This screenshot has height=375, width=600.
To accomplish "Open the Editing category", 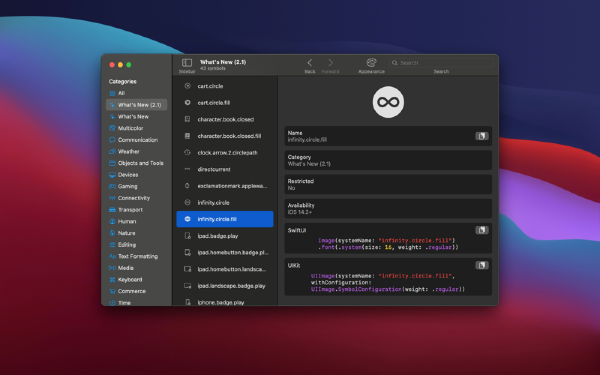I will (136, 245).
